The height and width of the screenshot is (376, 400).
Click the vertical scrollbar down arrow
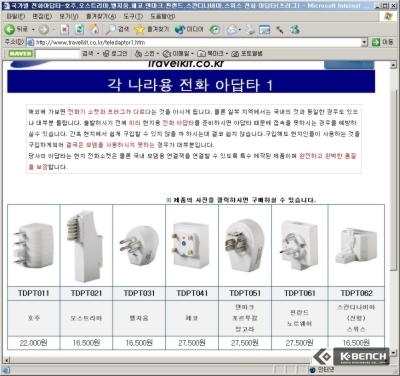click(x=393, y=352)
